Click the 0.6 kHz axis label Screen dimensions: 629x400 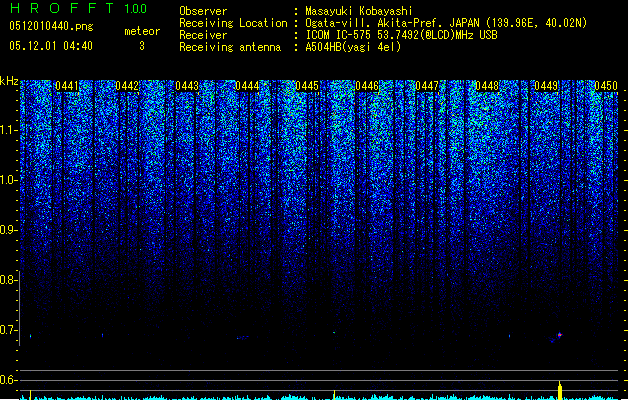pyautogui.click(x=8, y=380)
